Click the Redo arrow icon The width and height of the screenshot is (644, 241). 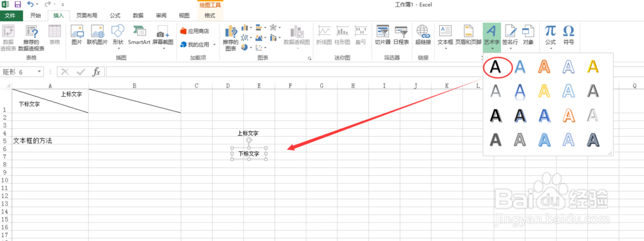48,5
